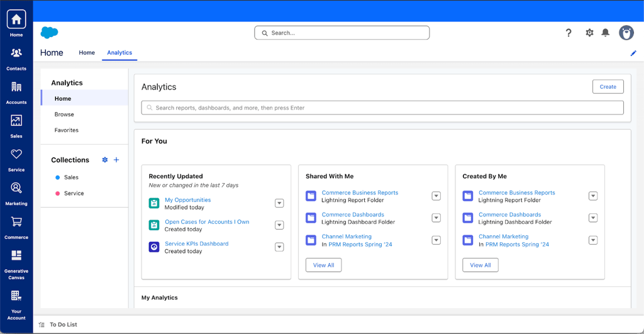Click Created By Me Commerce Dashboards folder icon
644x334 pixels.
pos(468,218)
